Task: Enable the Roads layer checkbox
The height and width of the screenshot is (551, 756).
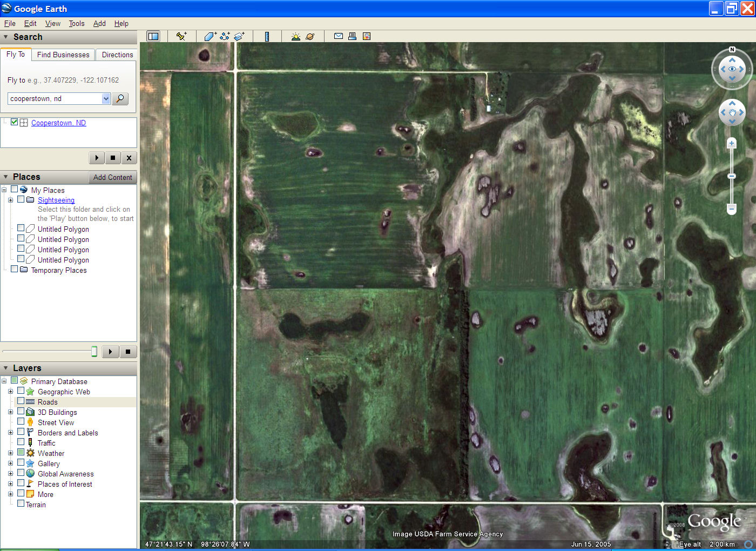Action: pyautogui.click(x=21, y=401)
